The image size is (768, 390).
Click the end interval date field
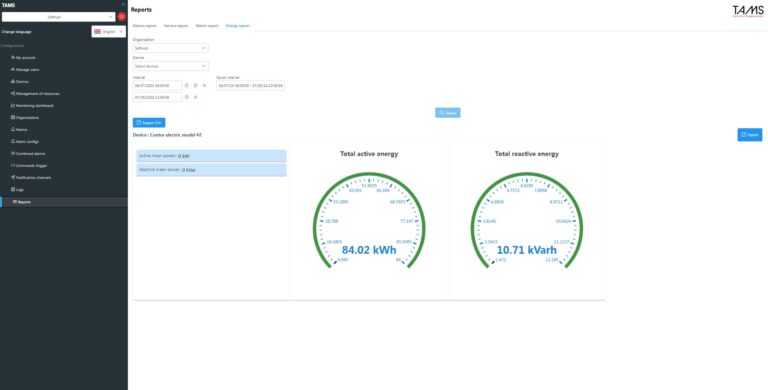pos(157,97)
